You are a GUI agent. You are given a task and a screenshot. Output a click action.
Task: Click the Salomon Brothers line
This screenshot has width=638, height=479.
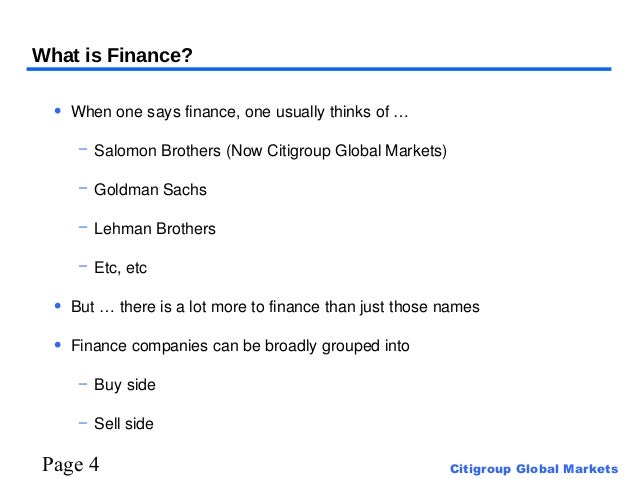click(270, 151)
